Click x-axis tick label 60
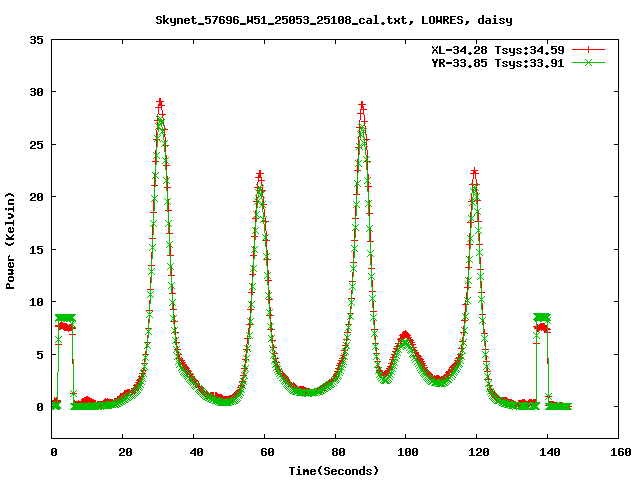This screenshot has height=480, width=640. click(x=267, y=452)
